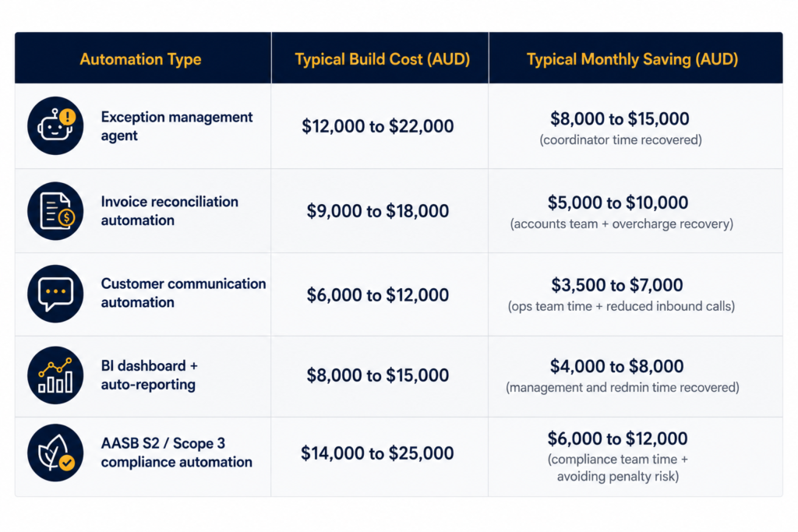798x532 pixels.
Task: Click the Invoice reconciliation automation label
Action: pos(169,210)
